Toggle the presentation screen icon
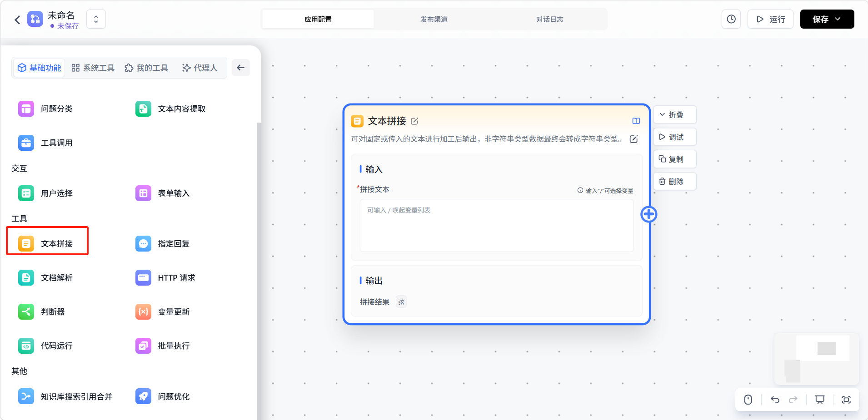This screenshot has height=420, width=868. pos(819,400)
